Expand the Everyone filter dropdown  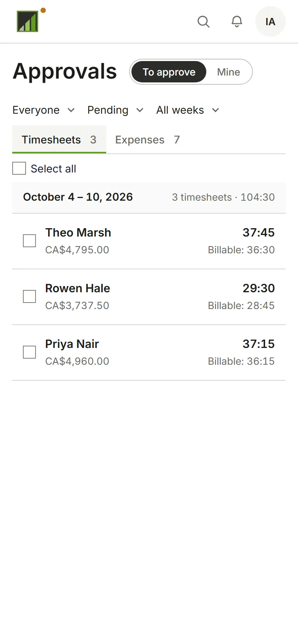(44, 110)
